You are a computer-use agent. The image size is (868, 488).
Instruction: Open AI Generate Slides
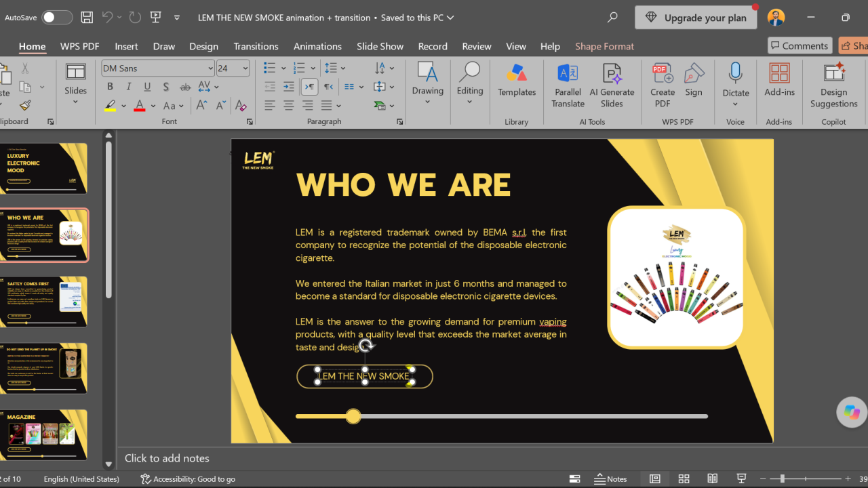click(612, 85)
